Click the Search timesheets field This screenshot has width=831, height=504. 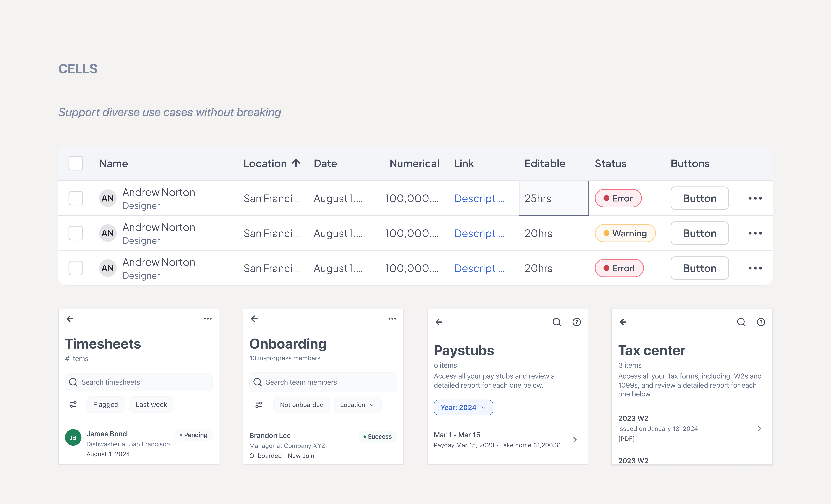(139, 382)
